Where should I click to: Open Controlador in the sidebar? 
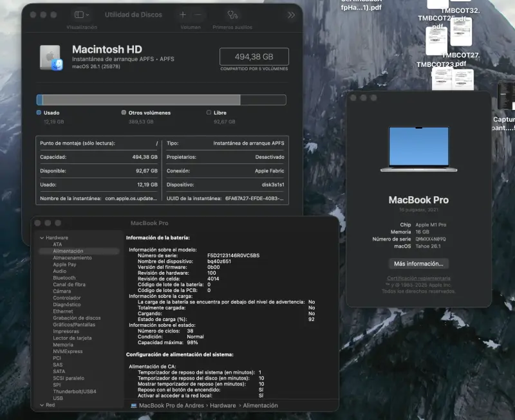pyautogui.click(x=67, y=298)
